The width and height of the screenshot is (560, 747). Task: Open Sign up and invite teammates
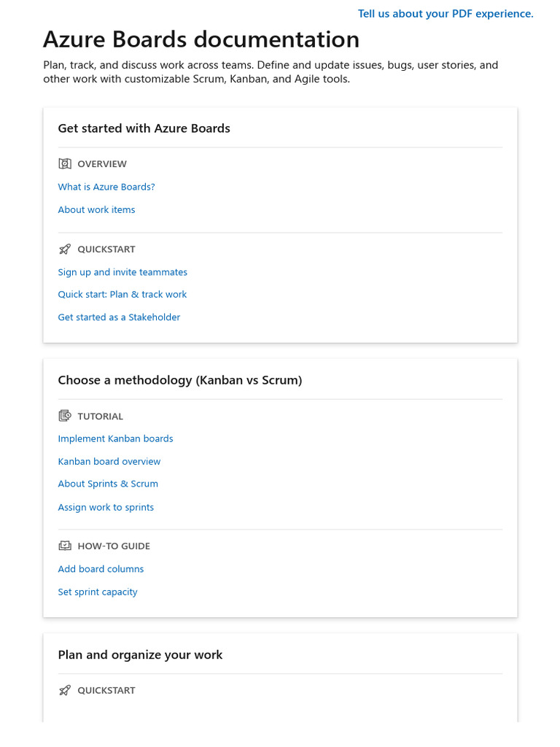(122, 272)
